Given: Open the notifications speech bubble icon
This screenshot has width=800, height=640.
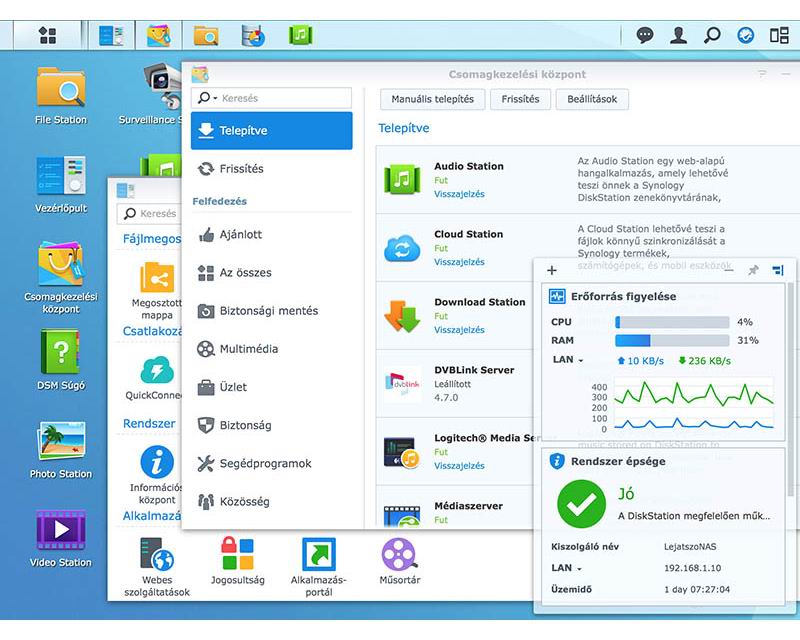Looking at the screenshot, I should (x=645, y=36).
